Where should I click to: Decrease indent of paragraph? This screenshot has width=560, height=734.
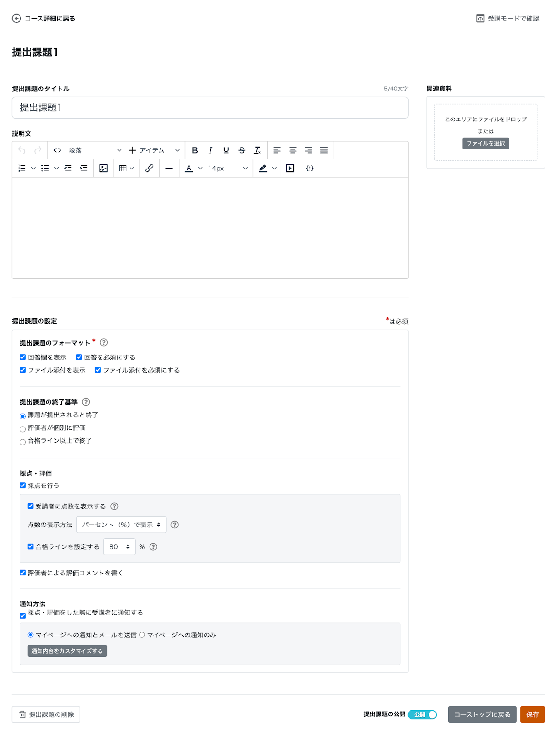[x=68, y=169]
